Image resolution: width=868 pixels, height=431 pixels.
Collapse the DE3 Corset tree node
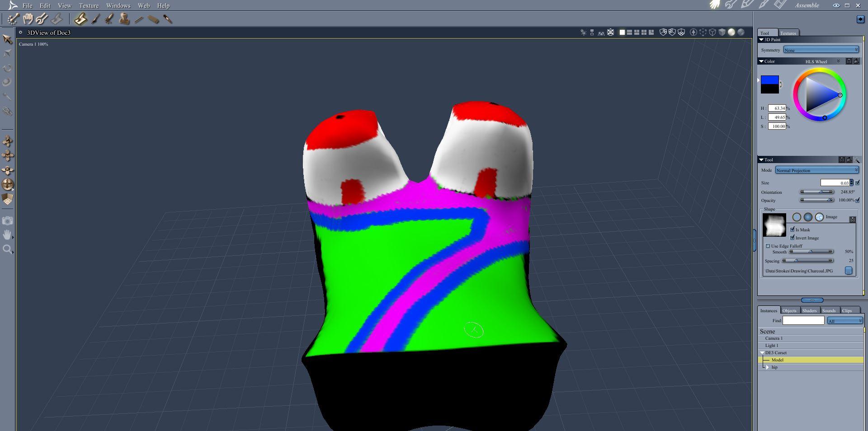click(x=762, y=353)
